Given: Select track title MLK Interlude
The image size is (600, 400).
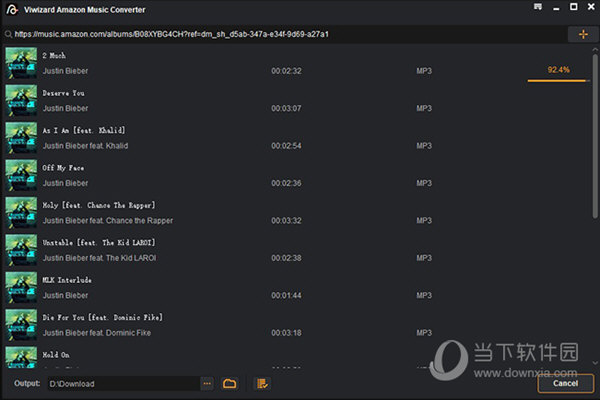Looking at the screenshot, I should [x=67, y=280].
